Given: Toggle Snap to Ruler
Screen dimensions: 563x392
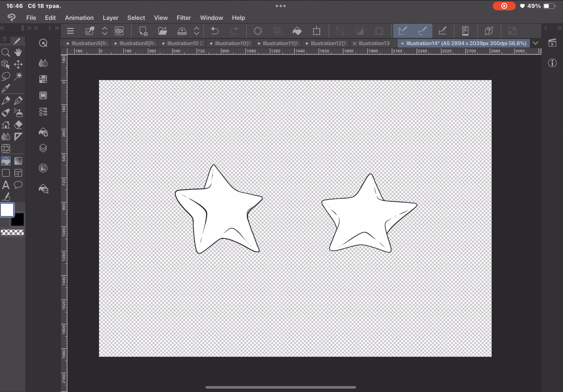Looking at the screenshot, I should (403, 31).
